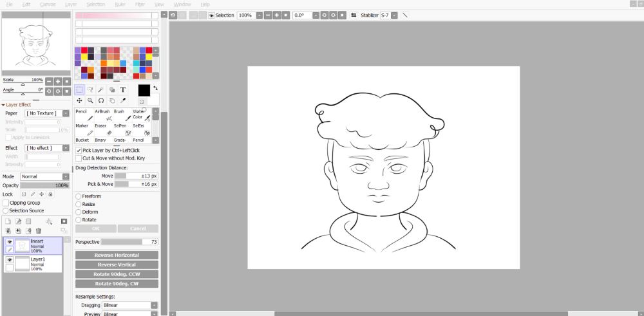Select Selection Source radio
The height and width of the screenshot is (316, 644).
point(6,210)
